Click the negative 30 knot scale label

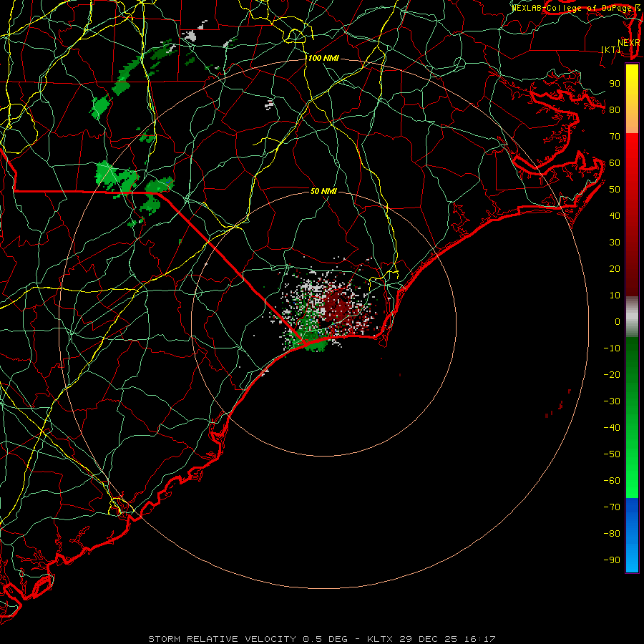612,401
